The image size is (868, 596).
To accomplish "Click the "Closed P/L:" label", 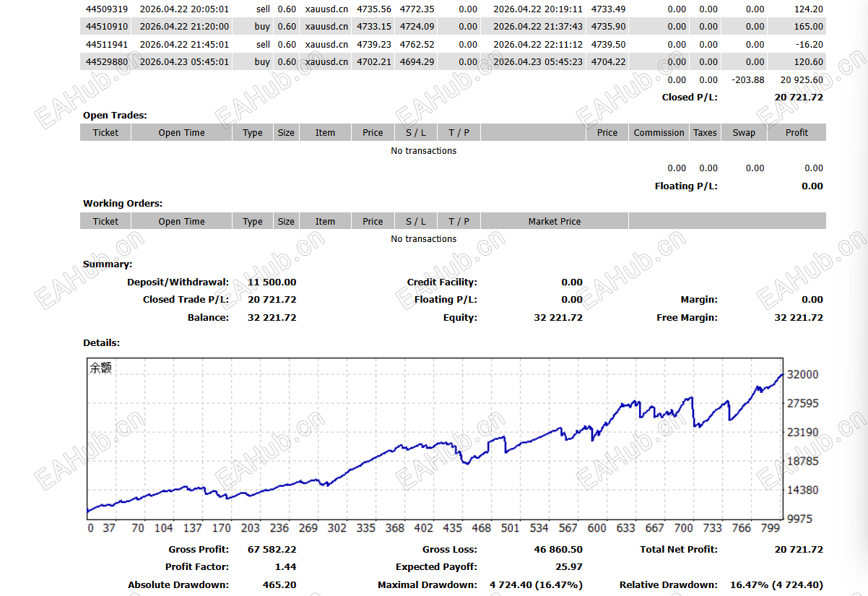I will point(690,97).
